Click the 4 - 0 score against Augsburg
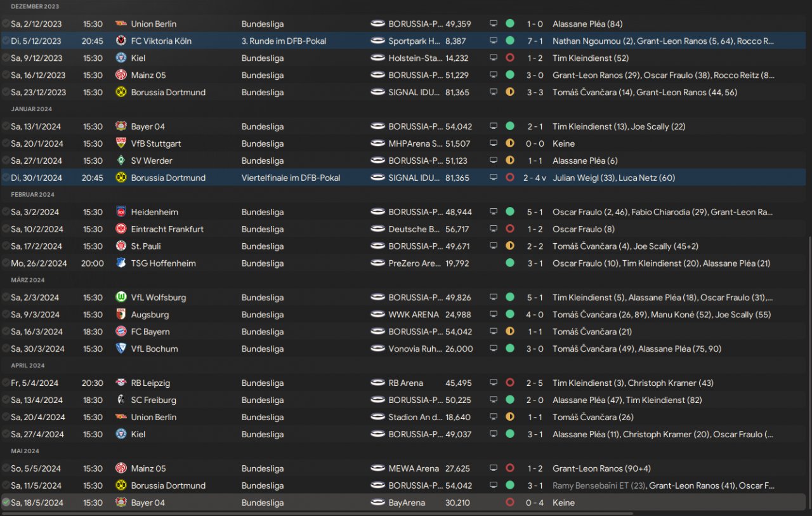This screenshot has width=812, height=516. click(535, 315)
